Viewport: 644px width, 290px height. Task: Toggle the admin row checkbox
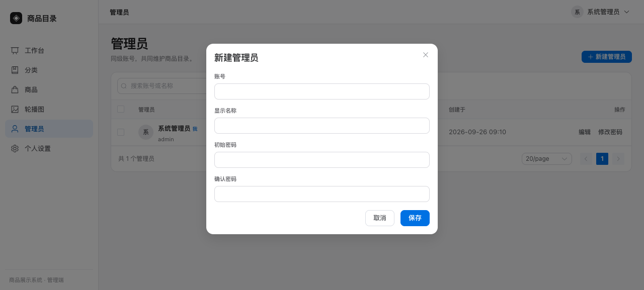[x=121, y=132]
